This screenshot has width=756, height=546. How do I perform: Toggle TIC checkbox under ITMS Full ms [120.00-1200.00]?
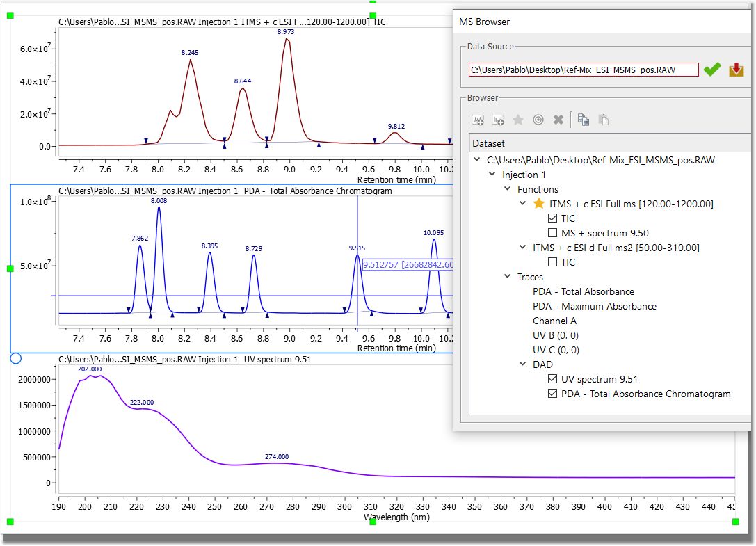(x=552, y=218)
